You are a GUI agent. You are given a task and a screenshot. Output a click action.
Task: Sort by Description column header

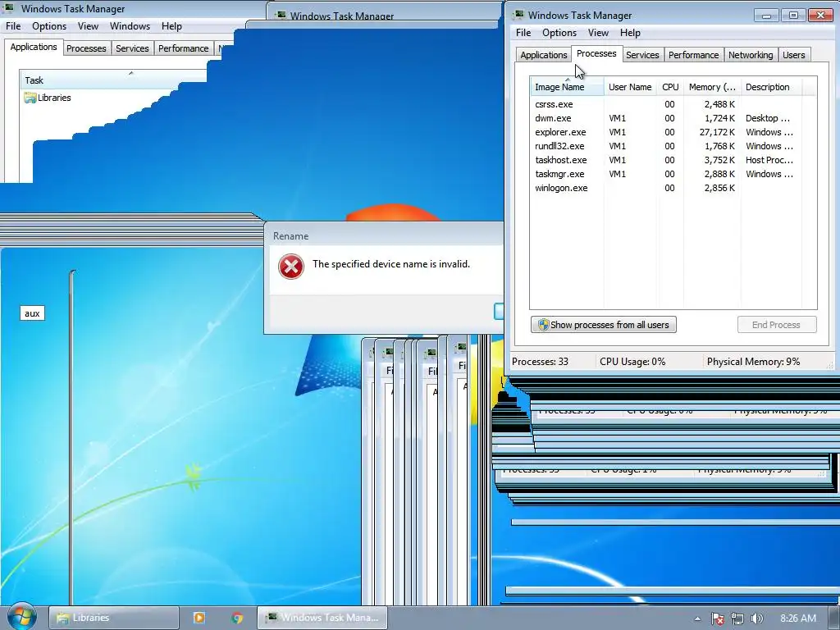coord(771,87)
